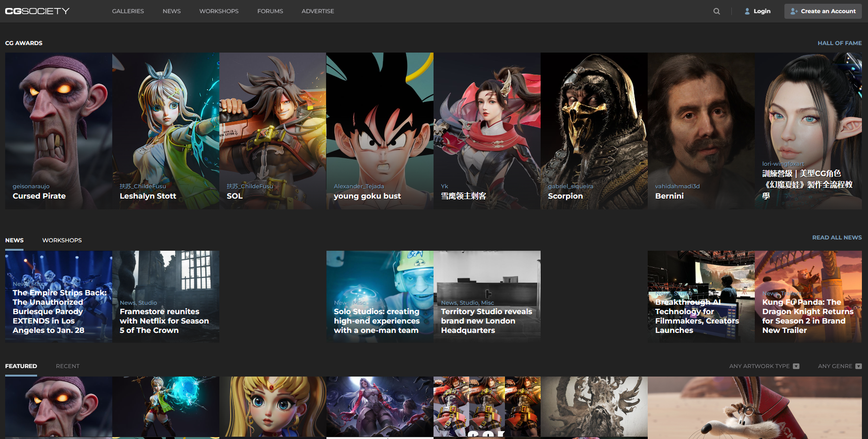The image size is (868, 439).
Task: Open the Galleries menu
Action: pos(128,11)
